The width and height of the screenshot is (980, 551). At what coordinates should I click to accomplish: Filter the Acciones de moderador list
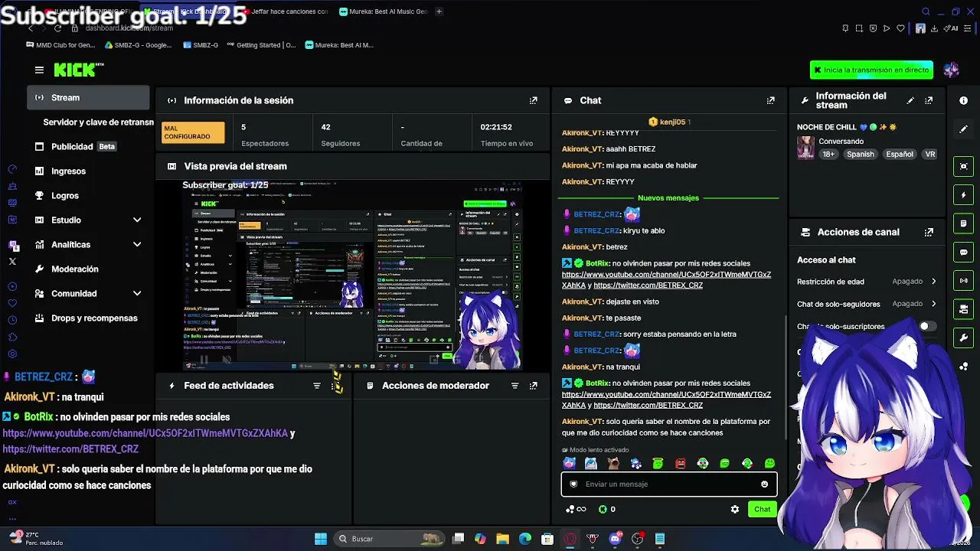pos(514,386)
